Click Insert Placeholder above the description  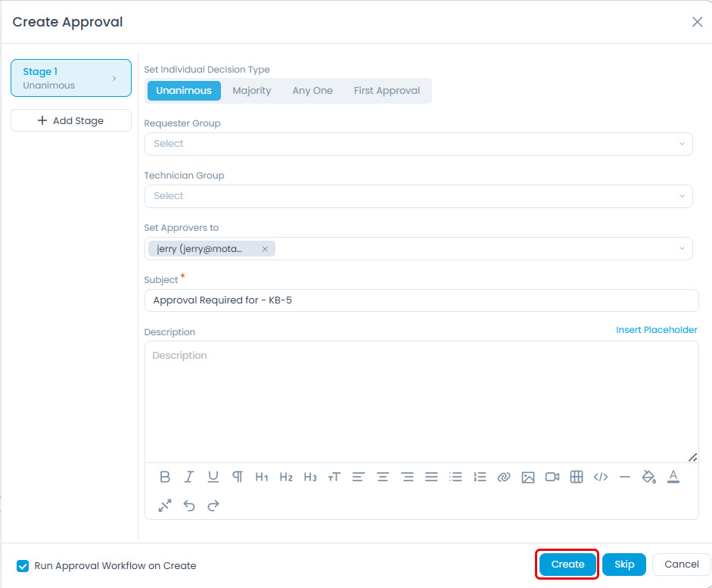click(656, 330)
